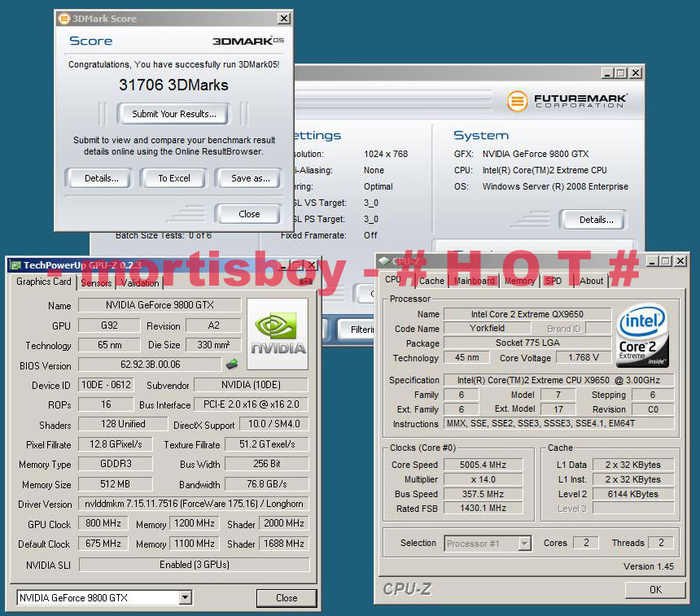Click the Core Speed 5005.4 MHz value
Viewport: 700px width, 616px height.
coord(483,465)
